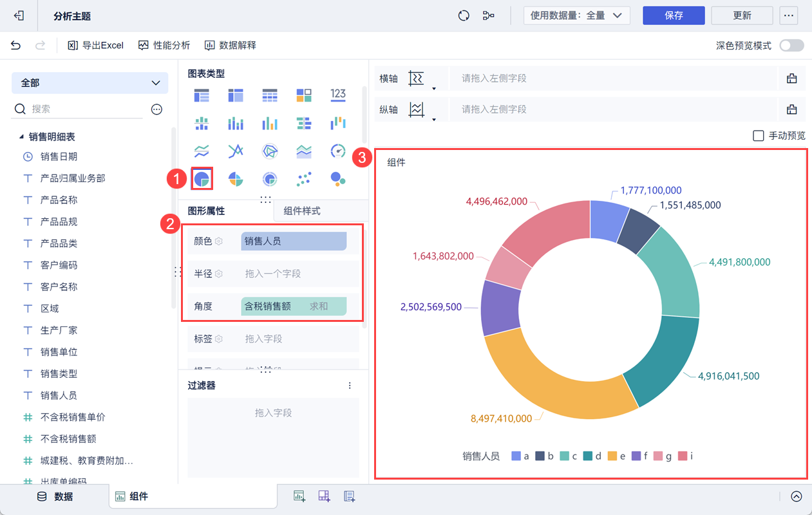
Task: Open the 数据 bottom tab
Action: click(x=55, y=496)
